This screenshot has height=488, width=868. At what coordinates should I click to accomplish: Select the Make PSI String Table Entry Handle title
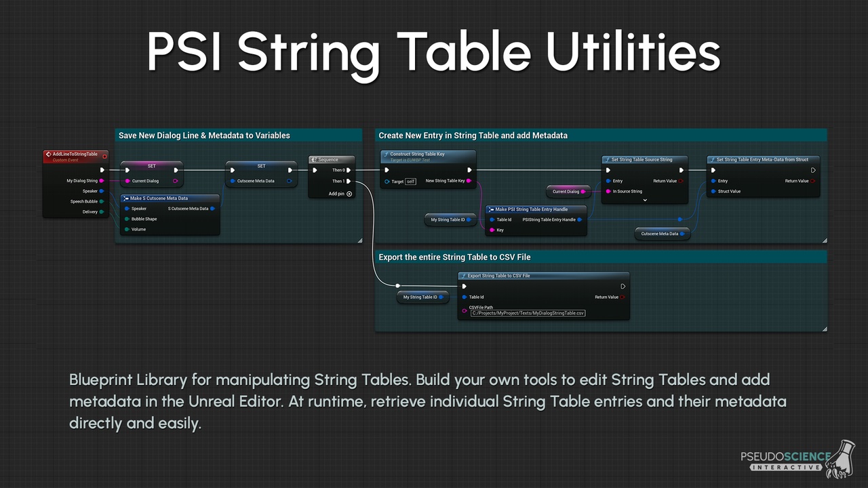532,209
